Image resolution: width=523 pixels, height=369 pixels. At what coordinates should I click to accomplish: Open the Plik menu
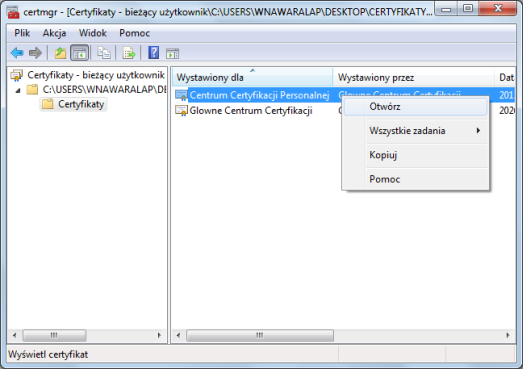22,33
